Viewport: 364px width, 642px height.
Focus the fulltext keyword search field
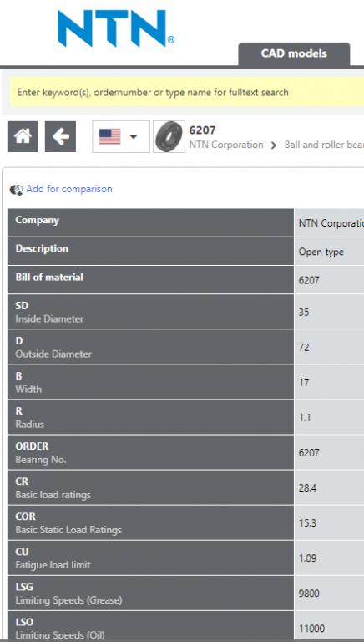coord(186,92)
